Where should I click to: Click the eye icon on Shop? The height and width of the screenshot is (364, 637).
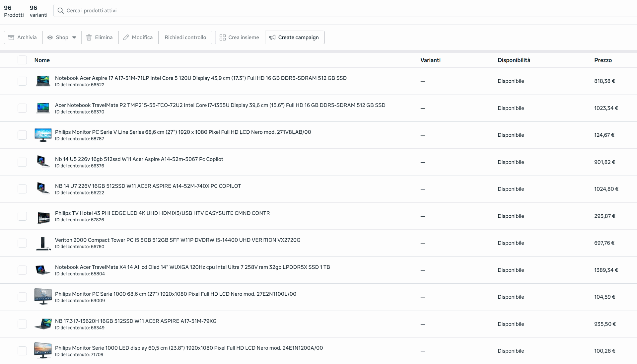click(x=50, y=37)
